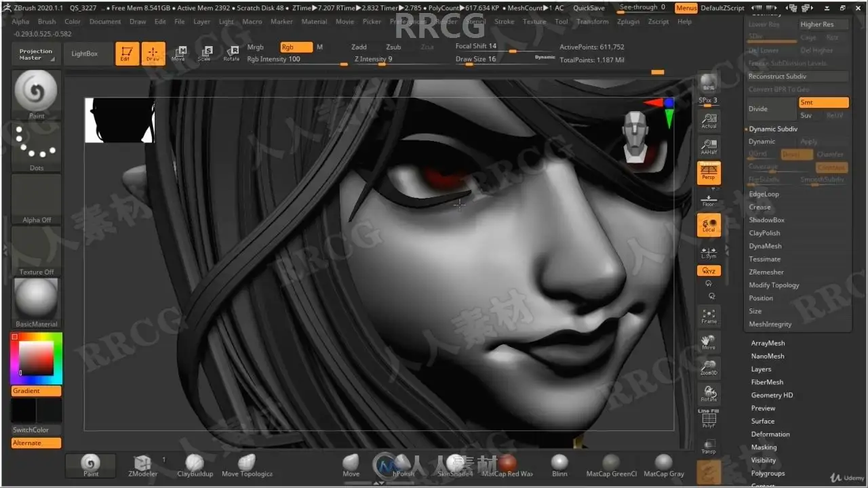Screen dimensions: 868x488
Task: Activate Draw mode button
Action: (153, 54)
